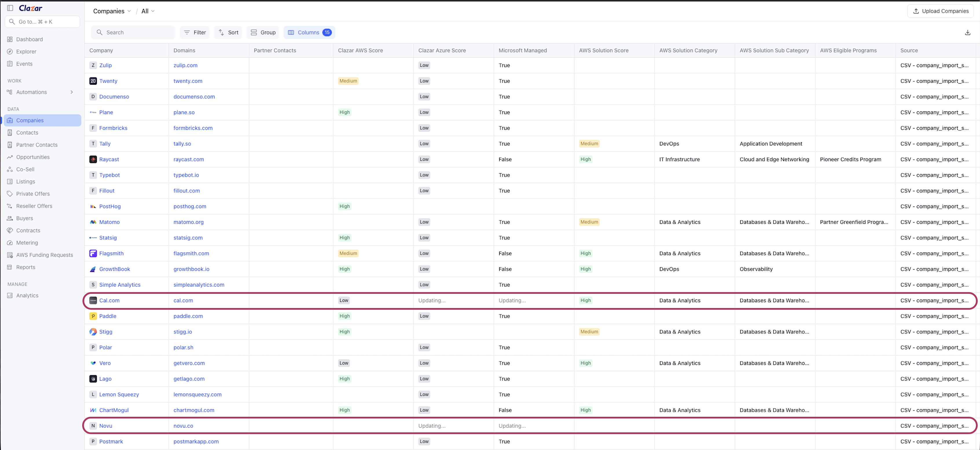The width and height of the screenshot is (980, 450).
Task: Click the Twenty company logo icon
Action: pyautogui.click(x=93, y=81)
